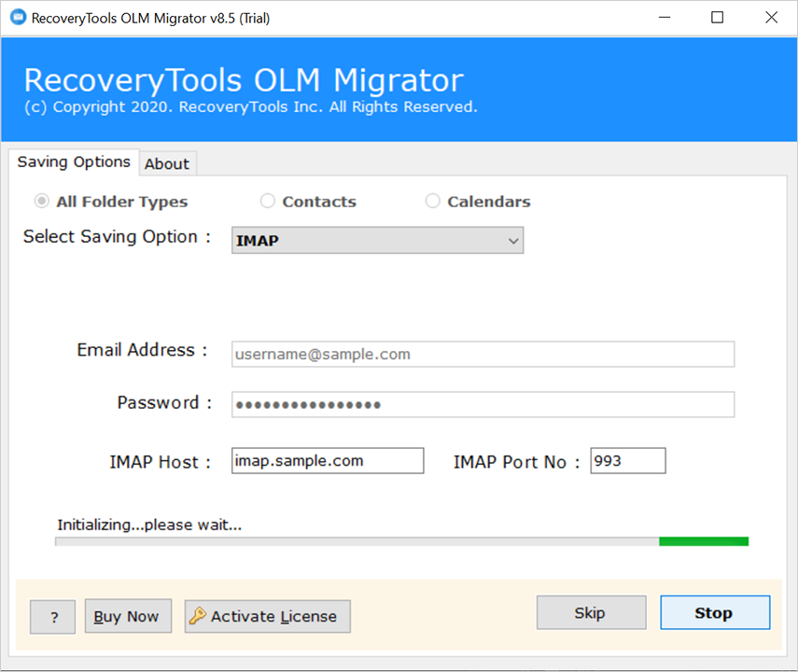Click the question mark help button

[x=53, y=617]
